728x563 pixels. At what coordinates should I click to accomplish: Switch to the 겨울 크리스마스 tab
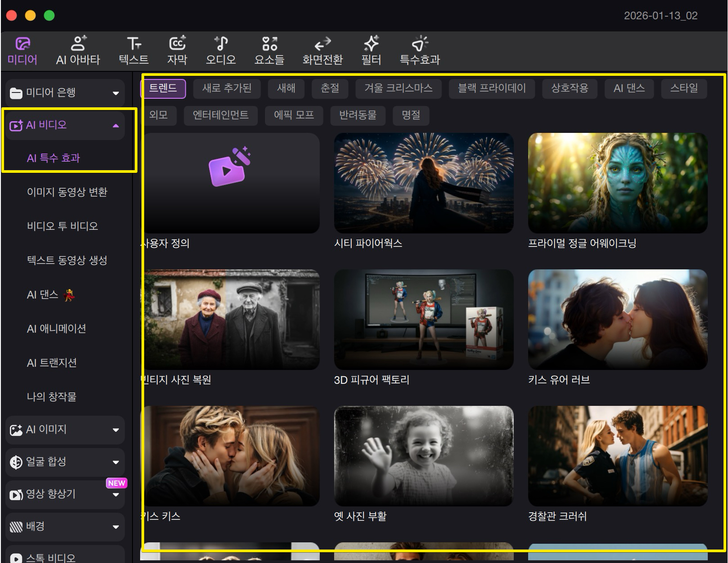point(398,88)
